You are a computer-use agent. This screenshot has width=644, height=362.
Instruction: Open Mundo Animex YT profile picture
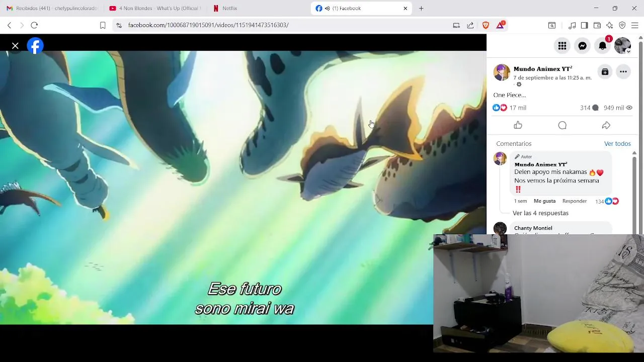(502, 72)
